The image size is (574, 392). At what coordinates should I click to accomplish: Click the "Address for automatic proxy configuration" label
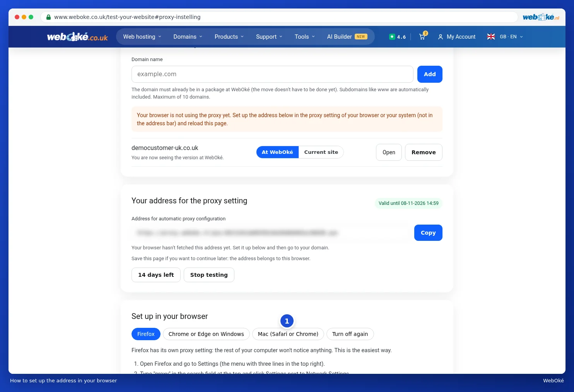point(178,219)
